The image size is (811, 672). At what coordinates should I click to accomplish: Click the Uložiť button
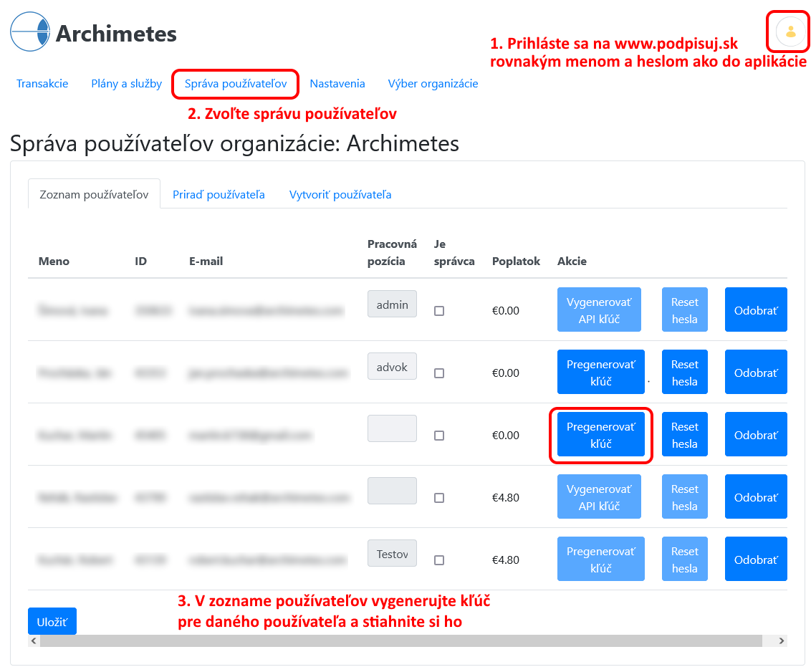point(52,621)
